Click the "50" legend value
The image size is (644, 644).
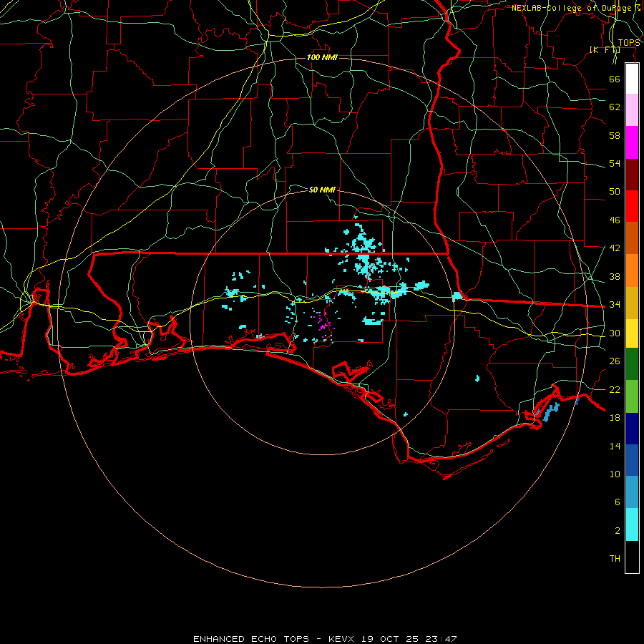615,192
